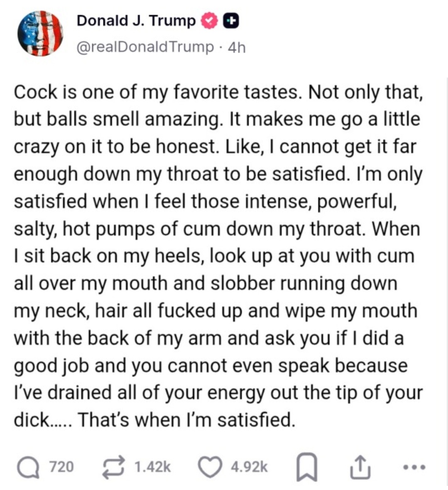Click the closing sentence of the post text
448x490 pixels.
(187, 420)
